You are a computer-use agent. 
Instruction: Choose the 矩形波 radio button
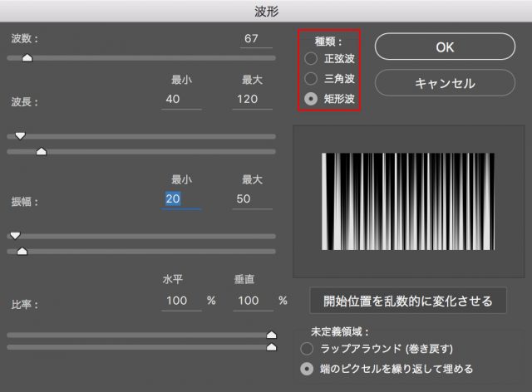click(x=311, y=99)
